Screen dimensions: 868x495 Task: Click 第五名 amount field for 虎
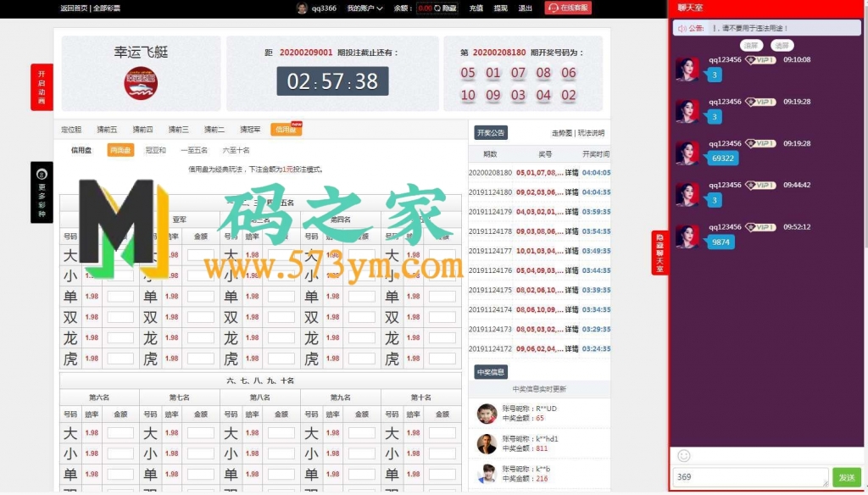coord(442,359)
